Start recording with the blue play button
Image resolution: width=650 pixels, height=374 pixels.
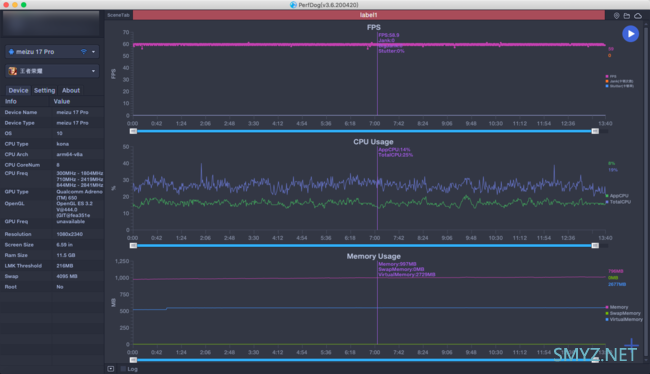pos(630,34)
